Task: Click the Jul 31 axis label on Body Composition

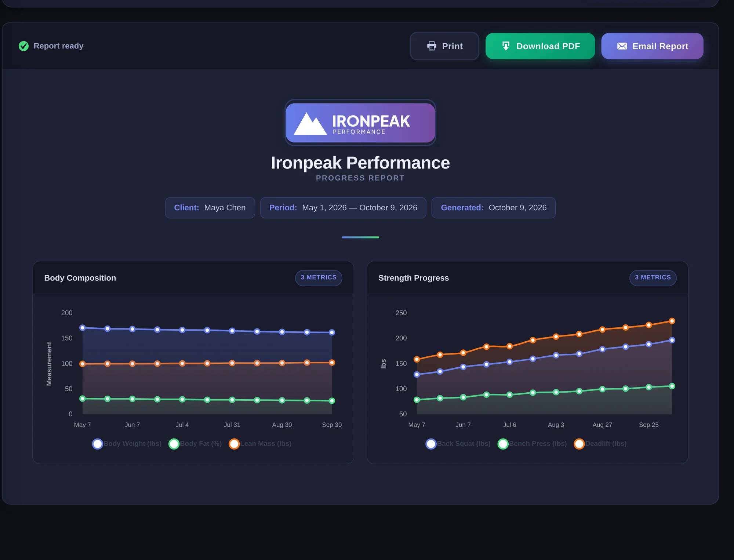Action: click(232, 425)
